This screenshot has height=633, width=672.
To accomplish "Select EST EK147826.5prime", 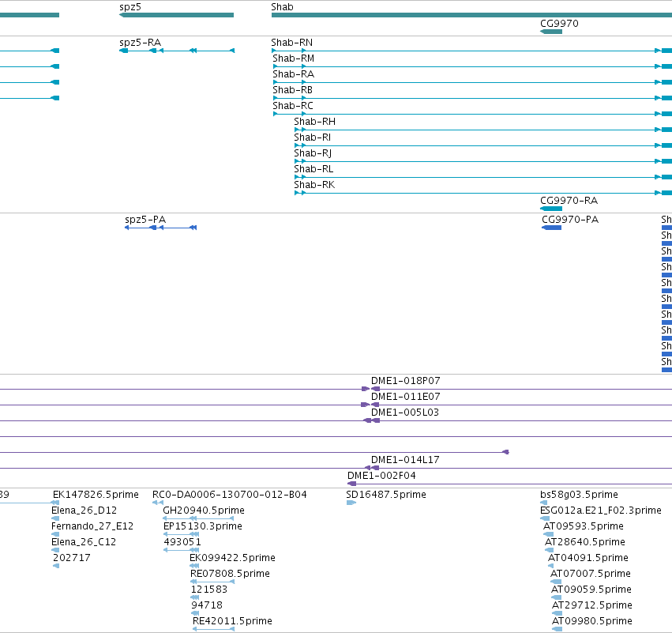I will pyautogui.click(x=96, y=495).
